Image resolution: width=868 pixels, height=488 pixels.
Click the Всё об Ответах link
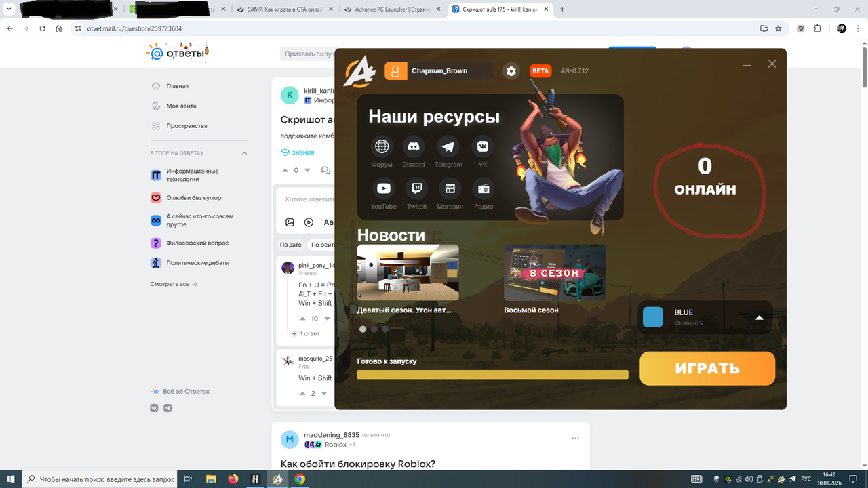180,392
